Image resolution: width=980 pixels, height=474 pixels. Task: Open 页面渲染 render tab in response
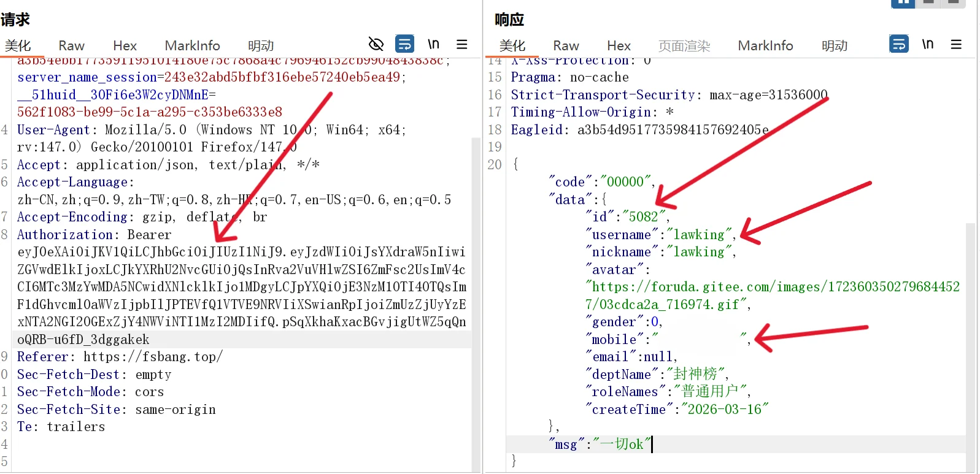click(x=684, y=46)
